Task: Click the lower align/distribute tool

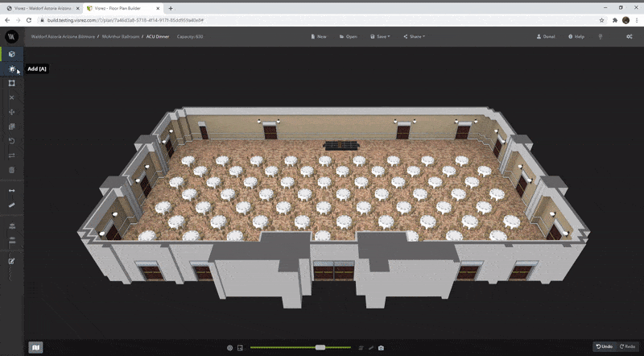Action: (11, 241)
